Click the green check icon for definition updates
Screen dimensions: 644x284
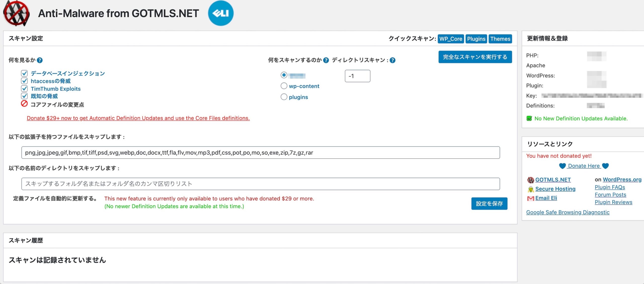tap(529, 118)
